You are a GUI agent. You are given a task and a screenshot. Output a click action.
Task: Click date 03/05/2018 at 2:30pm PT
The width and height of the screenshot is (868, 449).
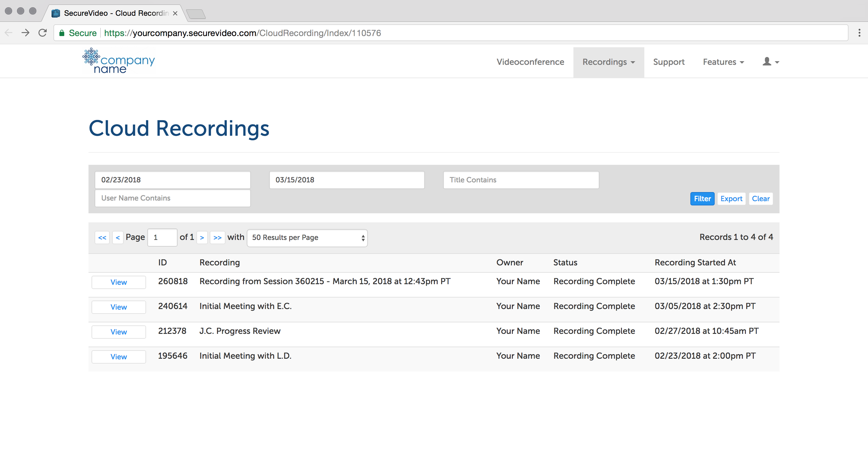tap(705, 306)
